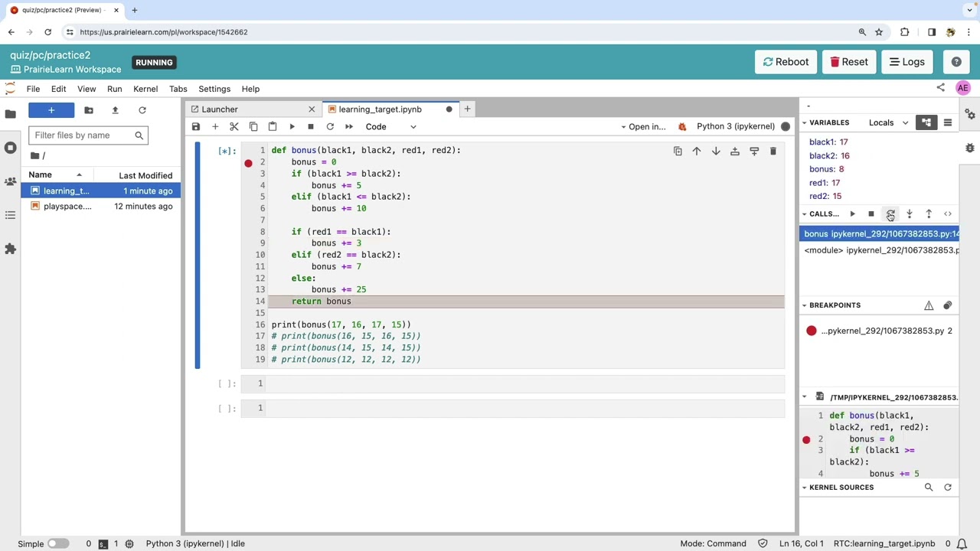
Task: Upload files icon
Action: tap(115, 111)
